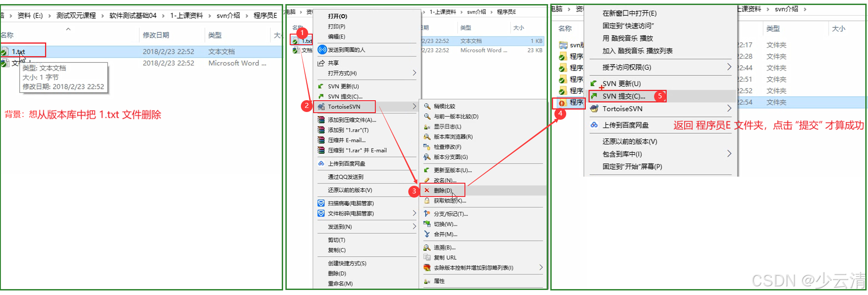
Task: Click the 合并(M)... merge icon
Action: tap(427, 234)
